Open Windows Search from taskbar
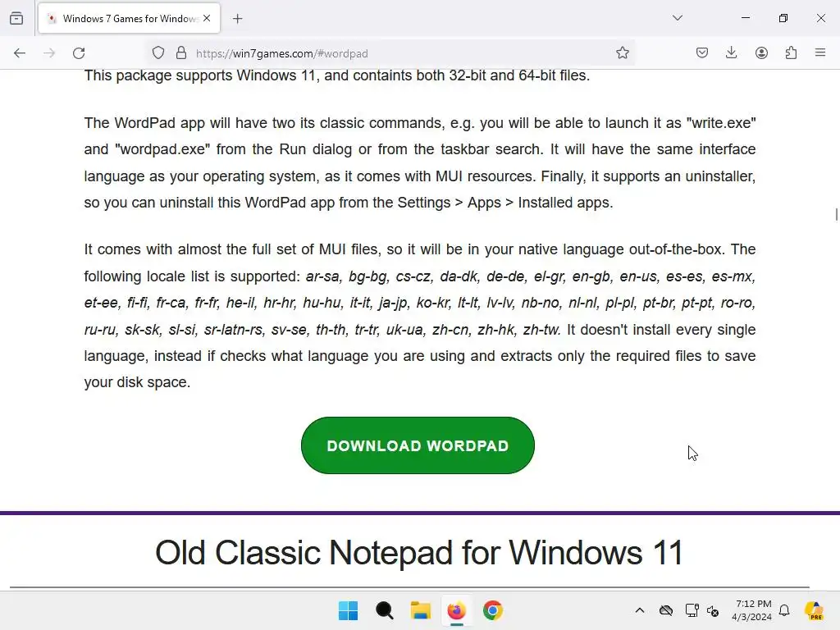 click(x=385, y=610)
